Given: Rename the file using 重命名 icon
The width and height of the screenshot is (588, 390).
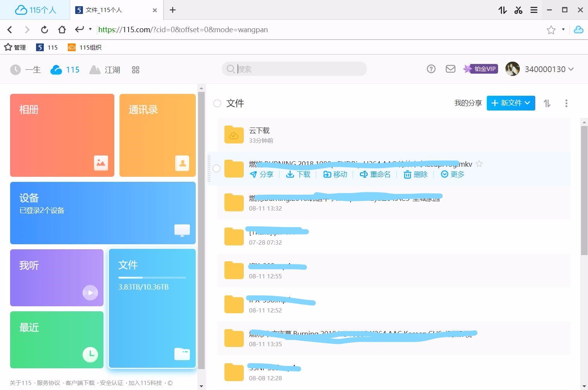Looking at the screenshot, I should [x=375, y=174].
